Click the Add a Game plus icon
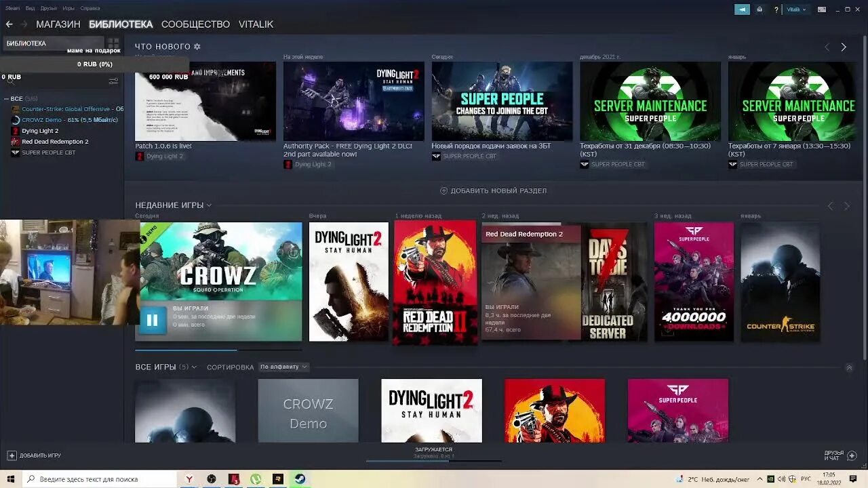Viewport: 868px width, 488px height. [x=12, y=455]
